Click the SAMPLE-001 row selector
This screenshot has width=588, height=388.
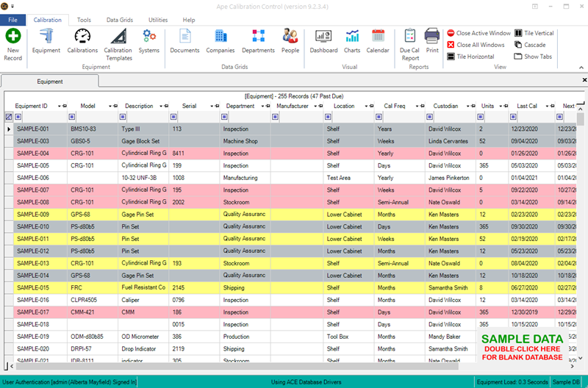pyautogui.click(x=9, y=129)
